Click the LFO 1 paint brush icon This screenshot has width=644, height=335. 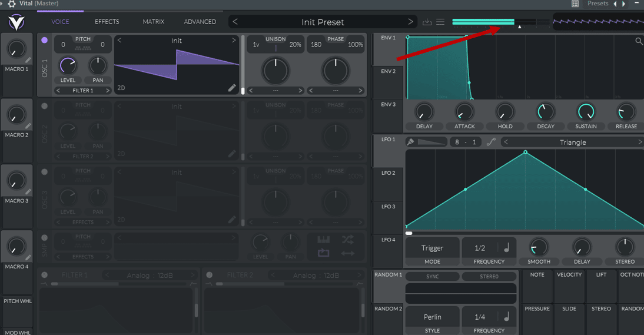[410, 142]
